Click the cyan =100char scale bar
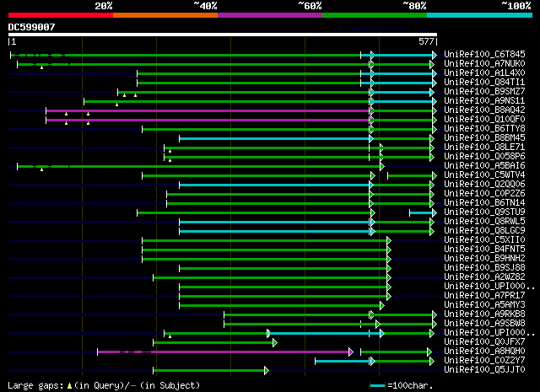This screenshot has width=540, height=392. pos(377,386)
